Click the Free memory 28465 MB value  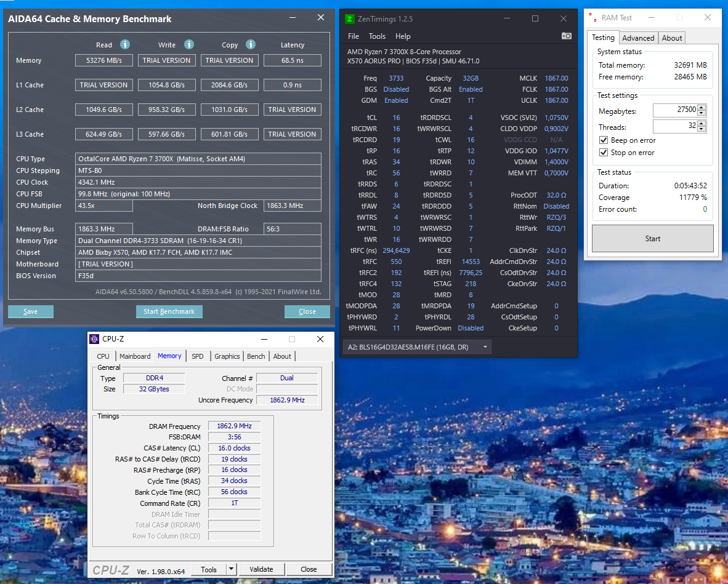[x=690, y=77]
